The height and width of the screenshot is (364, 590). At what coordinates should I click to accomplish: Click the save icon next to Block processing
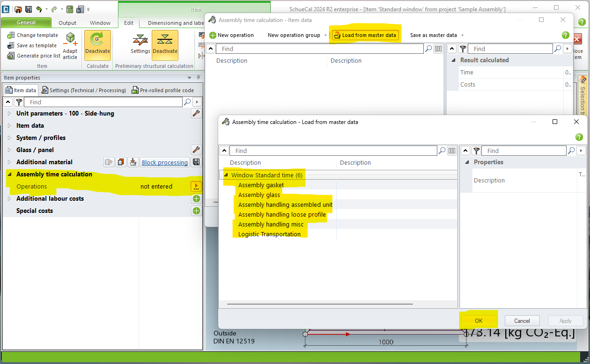tap(196, 162)
